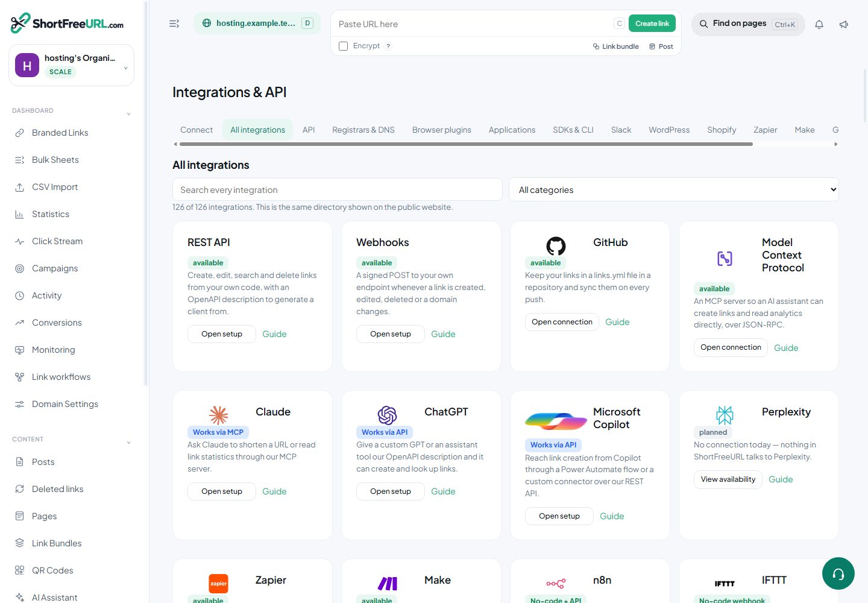Open Find on pages search
The height and width of the screenshot is (603, 868).
click(748, 24)
